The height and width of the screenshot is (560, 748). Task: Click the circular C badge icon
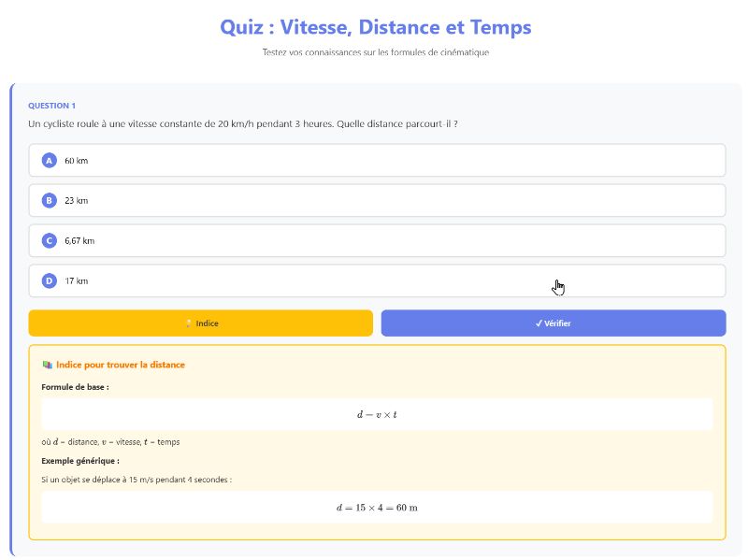pos(48,240)
